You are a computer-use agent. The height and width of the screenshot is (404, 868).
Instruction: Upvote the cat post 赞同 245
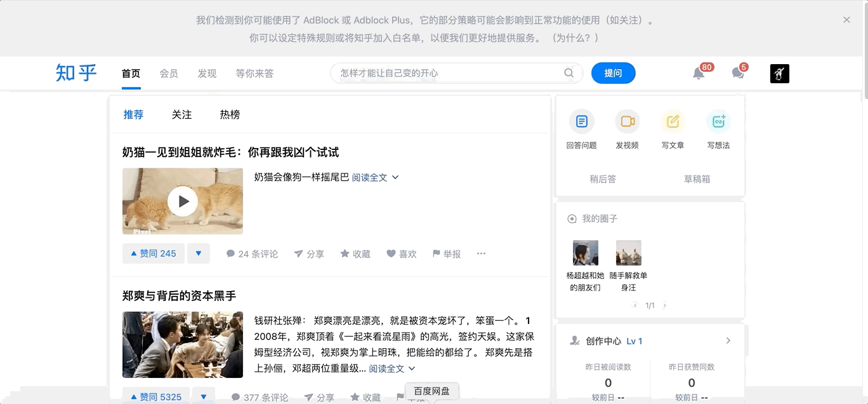154,253
